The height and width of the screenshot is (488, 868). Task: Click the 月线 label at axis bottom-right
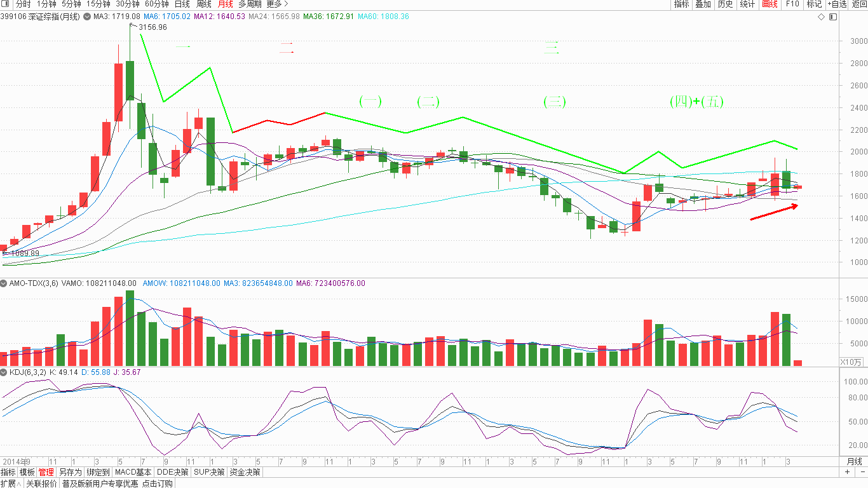(x=855, y=461)
